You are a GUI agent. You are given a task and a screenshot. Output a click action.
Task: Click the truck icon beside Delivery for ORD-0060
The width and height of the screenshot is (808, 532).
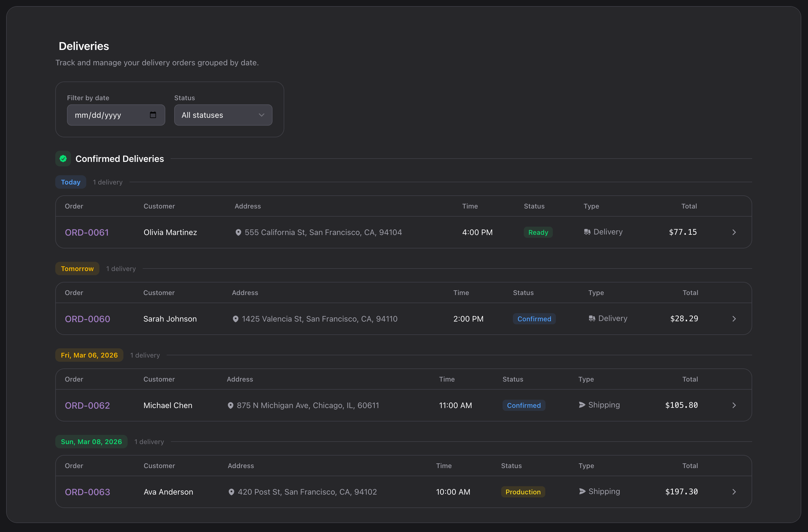(592, 318)
